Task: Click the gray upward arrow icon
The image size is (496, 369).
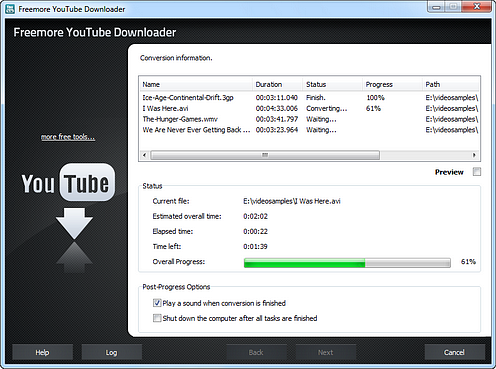Action: click(74, 257)
